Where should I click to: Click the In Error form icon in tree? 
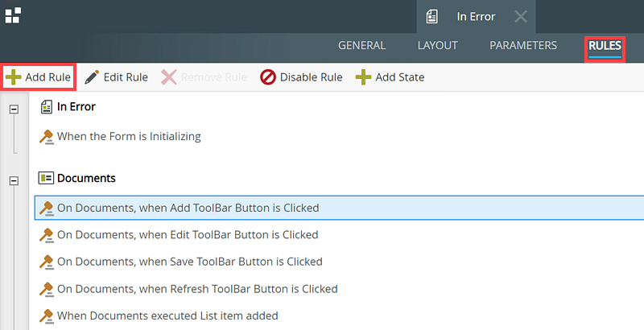tap(47, 107)
